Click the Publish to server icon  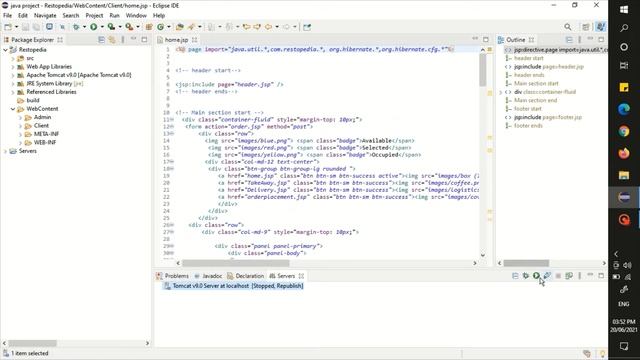[x=569, y=276]
